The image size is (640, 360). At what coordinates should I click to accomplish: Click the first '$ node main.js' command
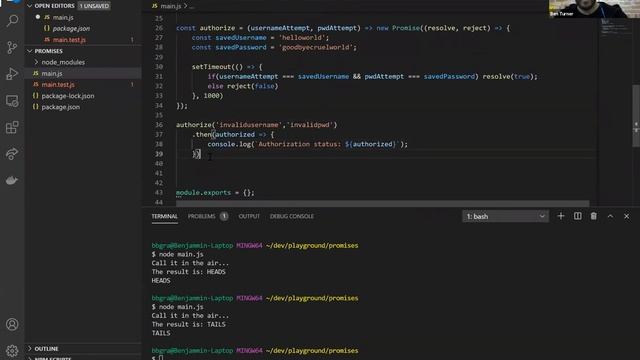[178, 254]
